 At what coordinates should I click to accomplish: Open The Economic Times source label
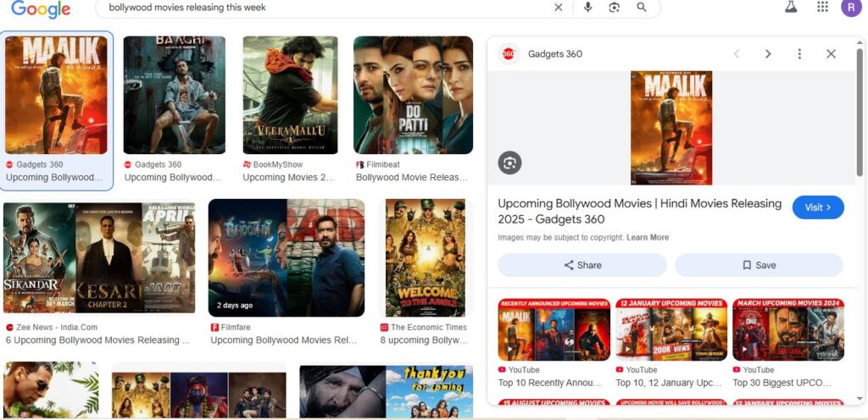click(424, 327)
